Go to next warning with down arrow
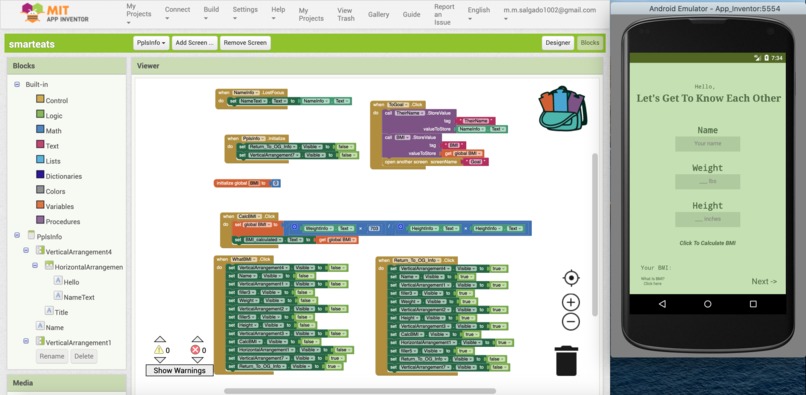Screen dimensions: 806x395 [160, 360]
